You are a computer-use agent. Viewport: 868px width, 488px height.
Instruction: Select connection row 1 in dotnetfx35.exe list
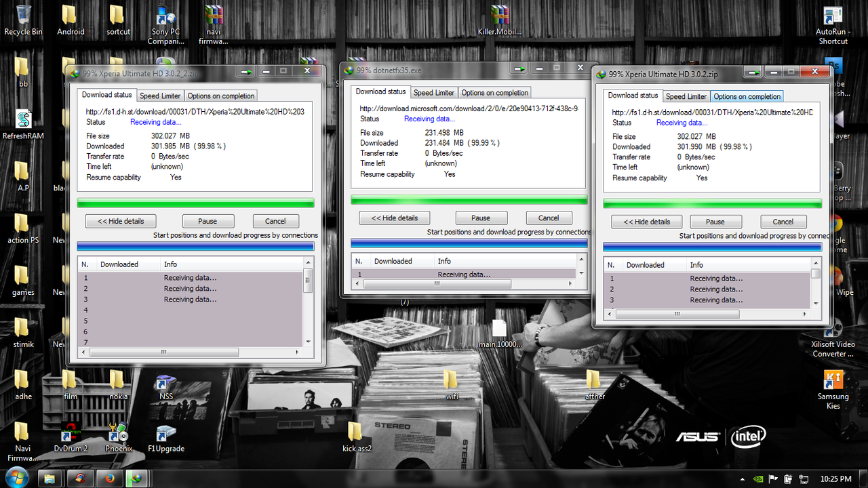(x=464, y=274)
